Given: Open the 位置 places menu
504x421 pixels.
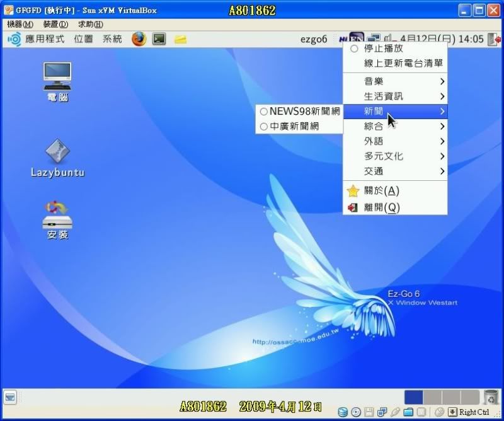Looking at the screenshot, I should tap(84, 39).
